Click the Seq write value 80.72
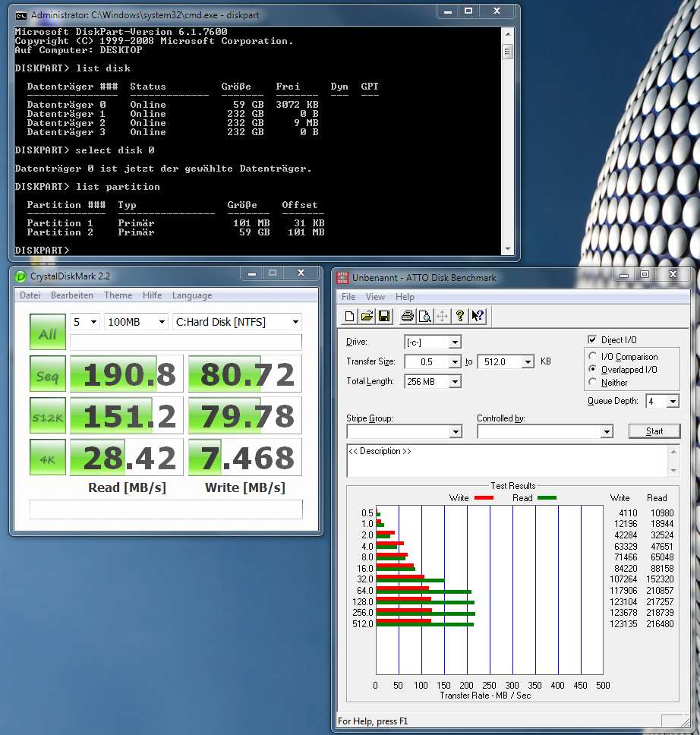The height and width of the screenshot is (735, 700). coord(244,374)
